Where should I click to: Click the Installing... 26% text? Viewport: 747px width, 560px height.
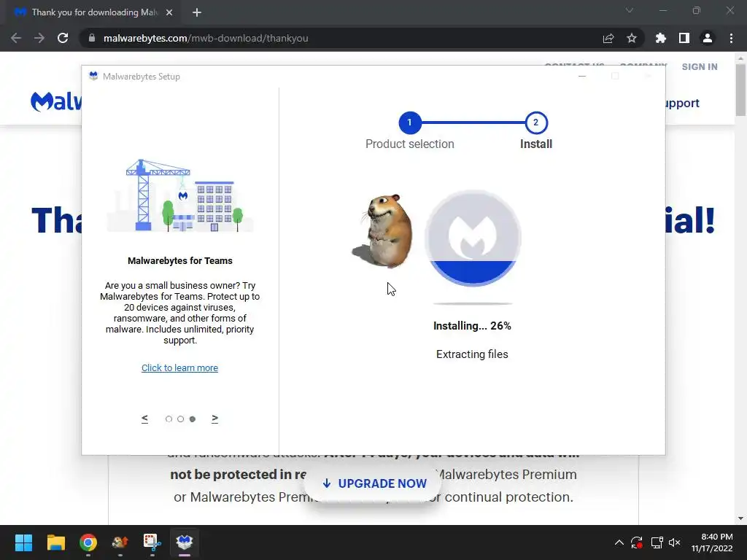click(472, 326)
